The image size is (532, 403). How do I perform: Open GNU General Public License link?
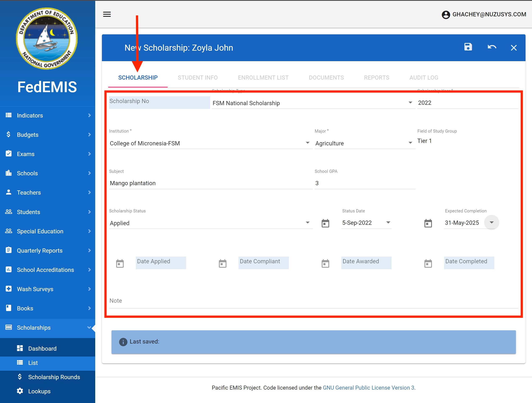pos(368,387)
